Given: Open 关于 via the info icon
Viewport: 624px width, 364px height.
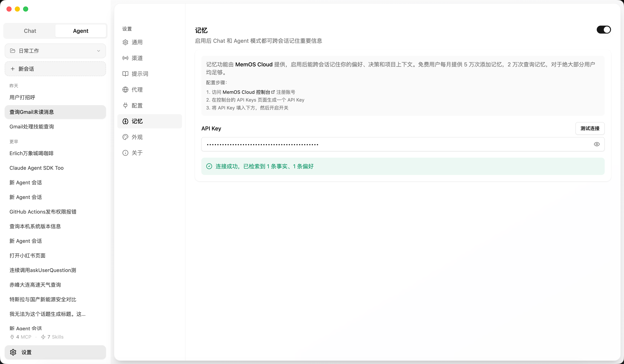Looking at the screenshot, I should tap(125, 153).
